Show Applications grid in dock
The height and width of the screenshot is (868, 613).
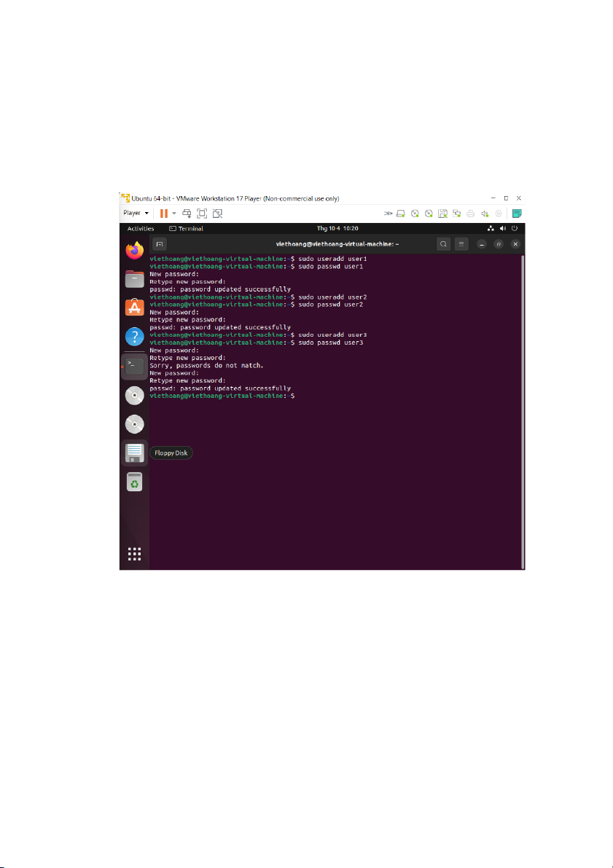135,554
